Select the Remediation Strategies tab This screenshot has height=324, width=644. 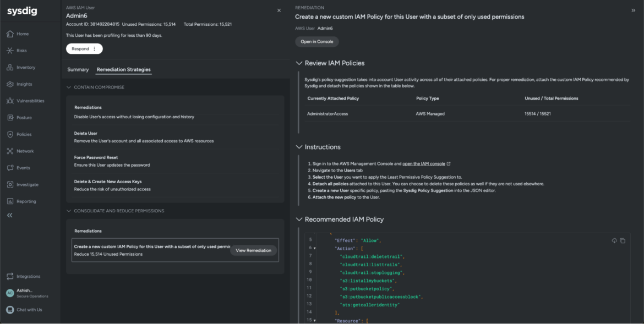124,70
